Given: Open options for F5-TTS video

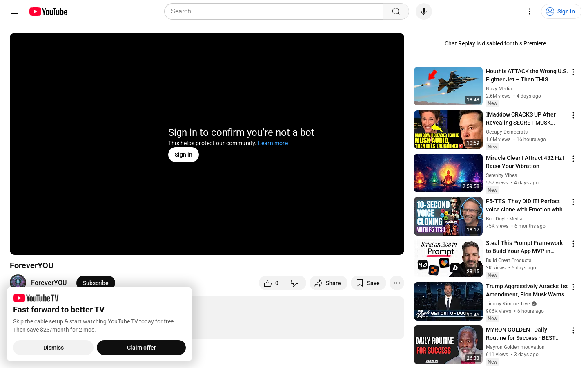Looking at the screenshot, I should pos(573,202).
